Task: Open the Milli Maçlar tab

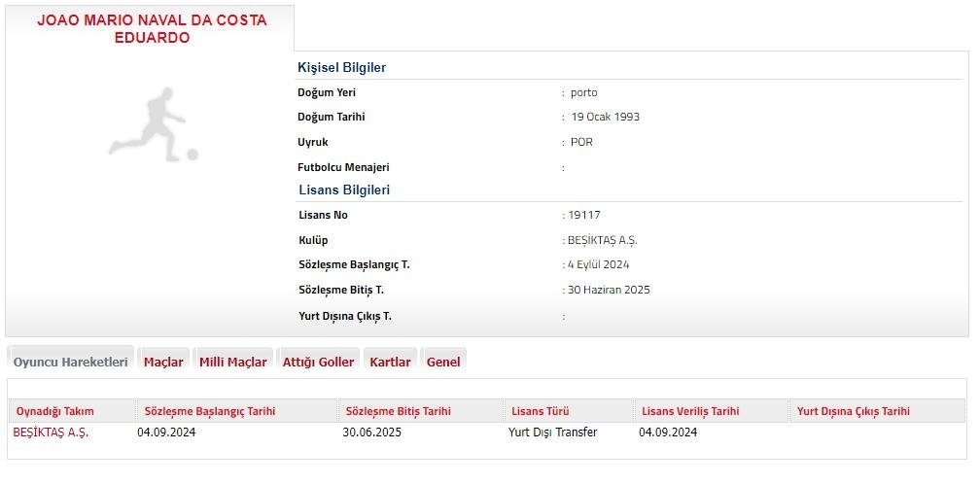Action: tap(232, 362)
